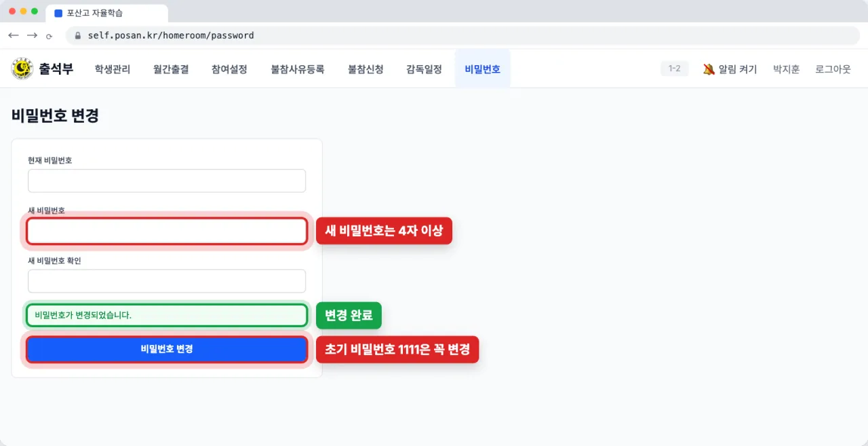The image size is (868, 446).
Task: Open 불참사유등록 menu item
Action: coord(298,69)
